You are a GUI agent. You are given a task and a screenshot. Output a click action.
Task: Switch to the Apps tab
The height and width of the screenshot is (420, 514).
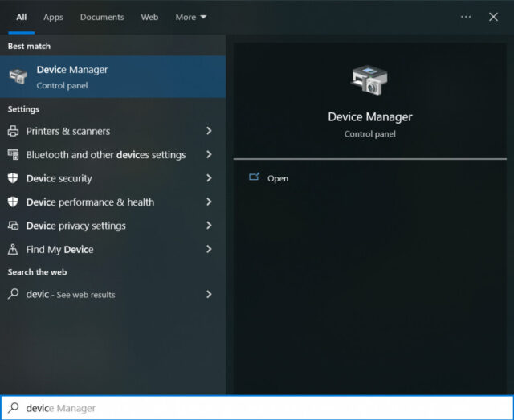[x=53, y=17]
